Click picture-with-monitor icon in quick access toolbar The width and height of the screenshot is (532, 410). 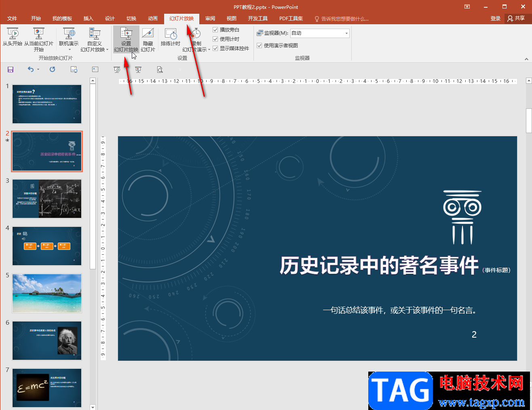(x=74, y=70)
